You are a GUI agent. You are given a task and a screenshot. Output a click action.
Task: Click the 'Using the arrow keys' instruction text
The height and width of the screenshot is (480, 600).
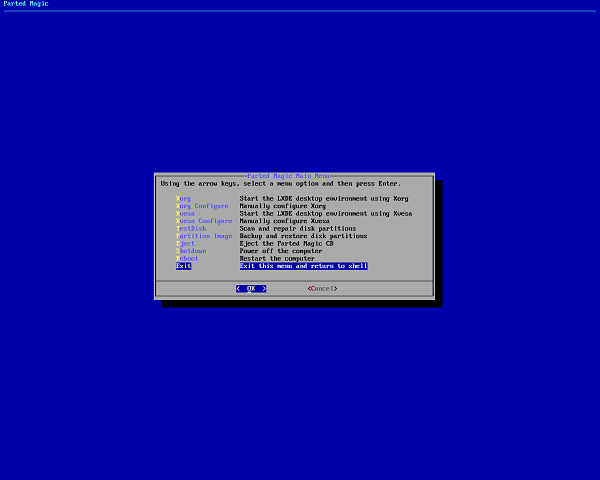(x=280, y=184)
